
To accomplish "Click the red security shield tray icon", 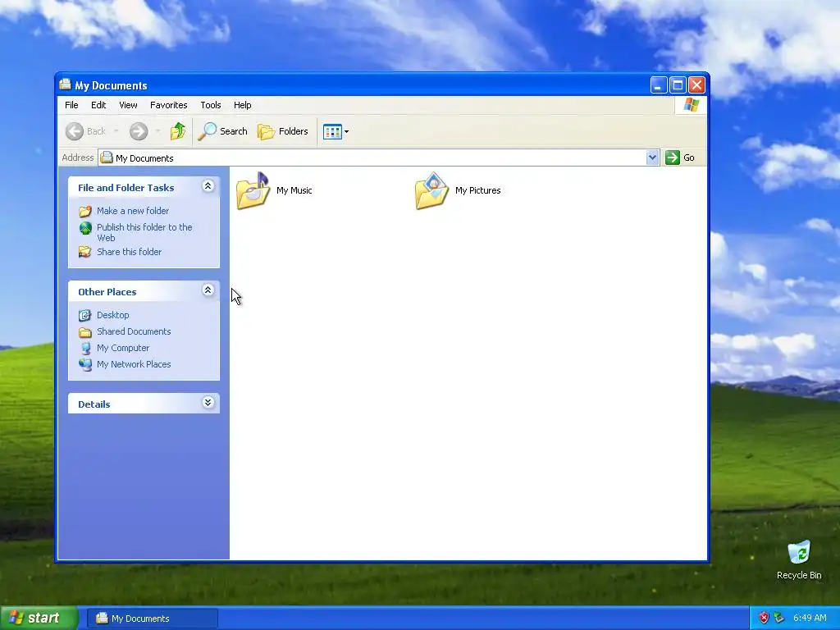I will (x=764, y=618).
